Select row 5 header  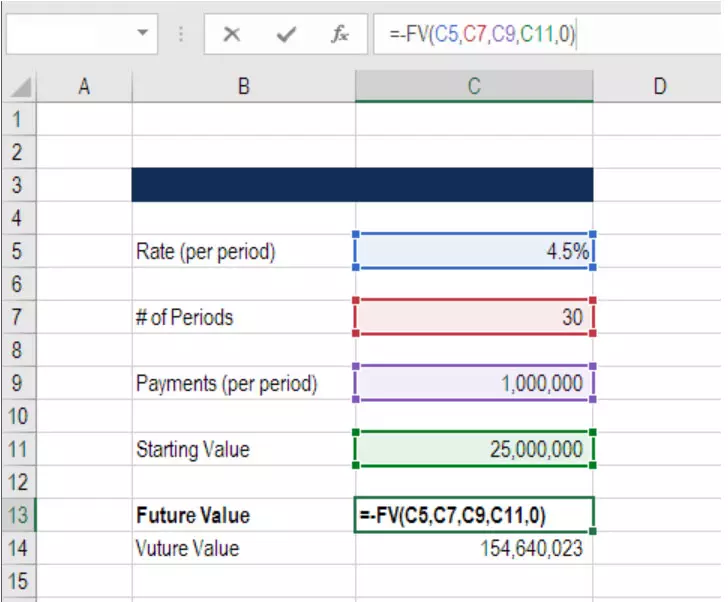(x=19, y=251)
